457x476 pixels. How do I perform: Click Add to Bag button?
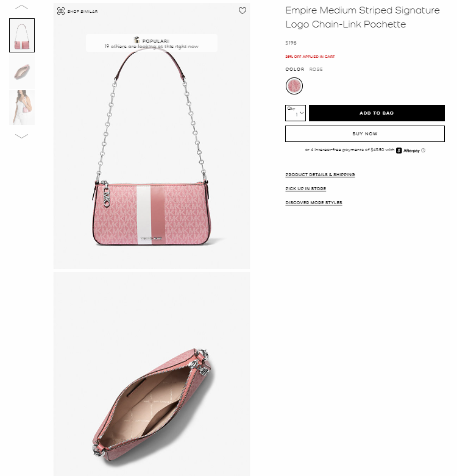(377, 113)
